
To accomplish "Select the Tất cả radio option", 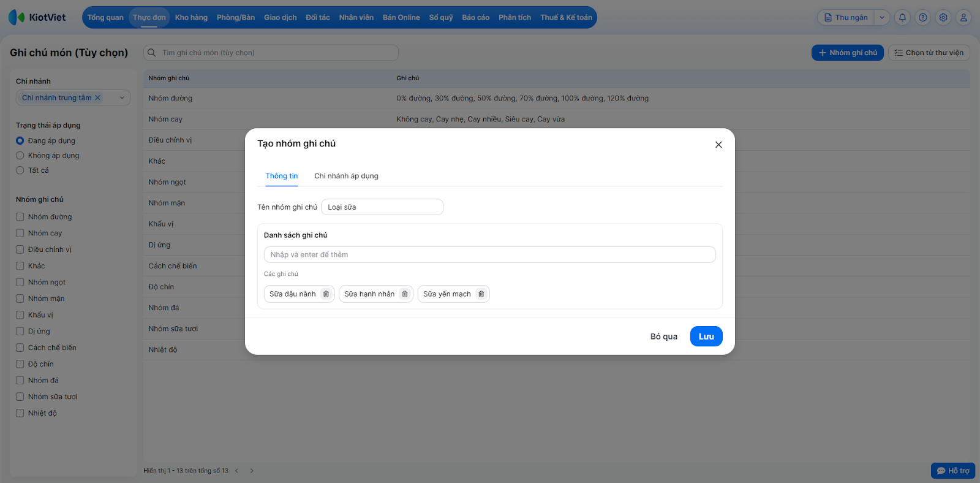I will [20, 170].
